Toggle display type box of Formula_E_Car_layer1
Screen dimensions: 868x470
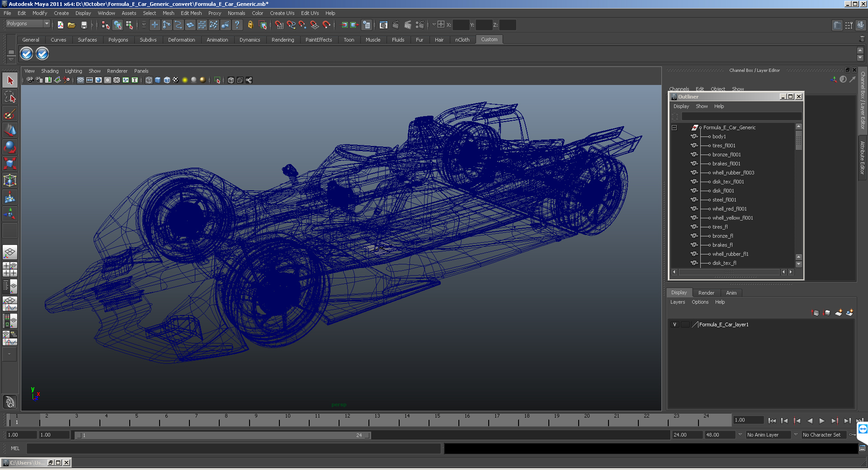point(685,324)
